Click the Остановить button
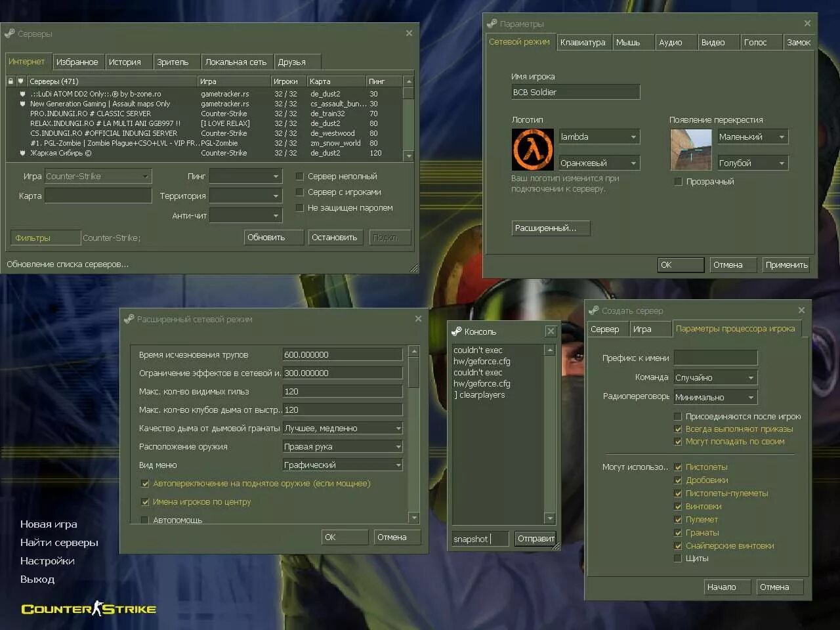The width and height of the screenshot is (840, 630). pos(335,238)
